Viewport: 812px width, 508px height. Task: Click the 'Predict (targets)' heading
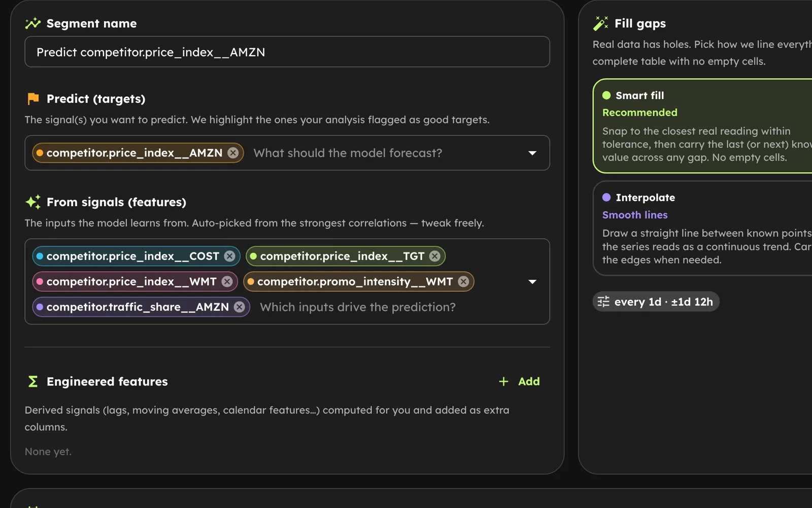pyautogui.click(x=96, y=99)
